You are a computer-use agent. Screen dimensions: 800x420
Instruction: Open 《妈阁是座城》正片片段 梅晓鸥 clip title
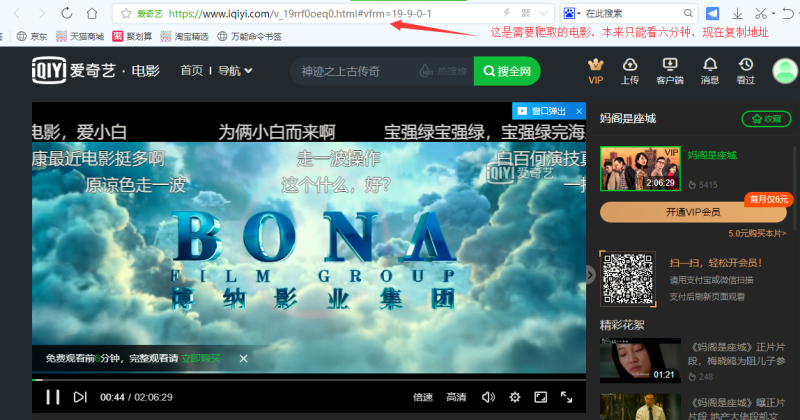[736, 354]
